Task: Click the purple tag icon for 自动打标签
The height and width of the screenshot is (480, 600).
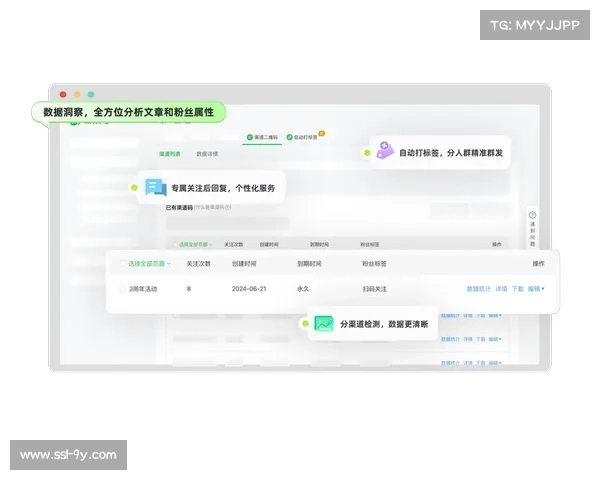Action: 385,150
